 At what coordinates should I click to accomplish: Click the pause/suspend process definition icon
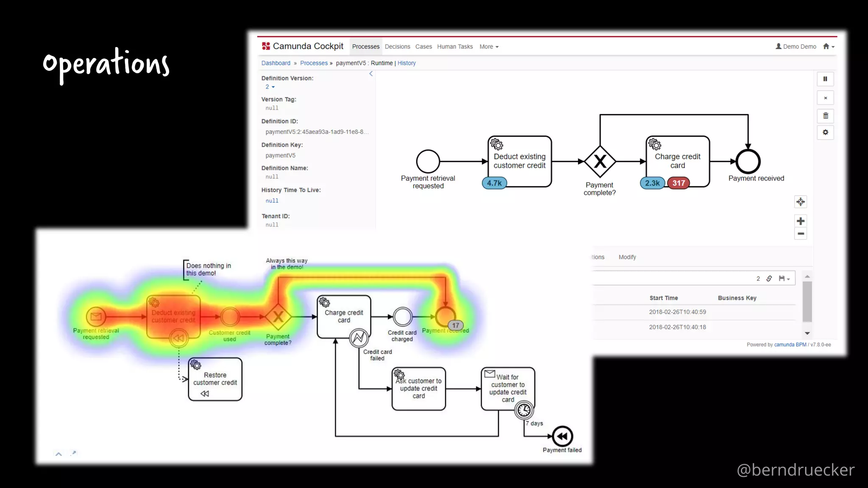(x=825, y=79)
